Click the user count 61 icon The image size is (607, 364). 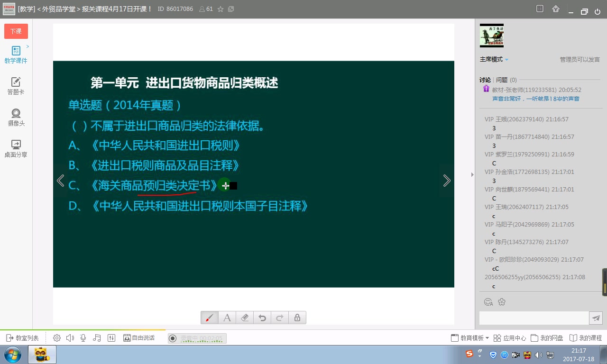tap(206, 9)
